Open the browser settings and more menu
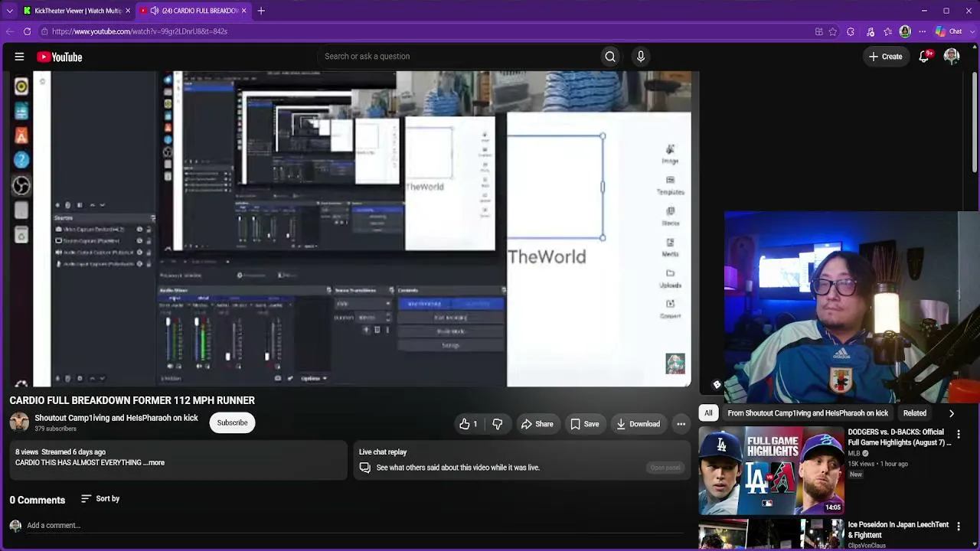 [x=922, y=31]
